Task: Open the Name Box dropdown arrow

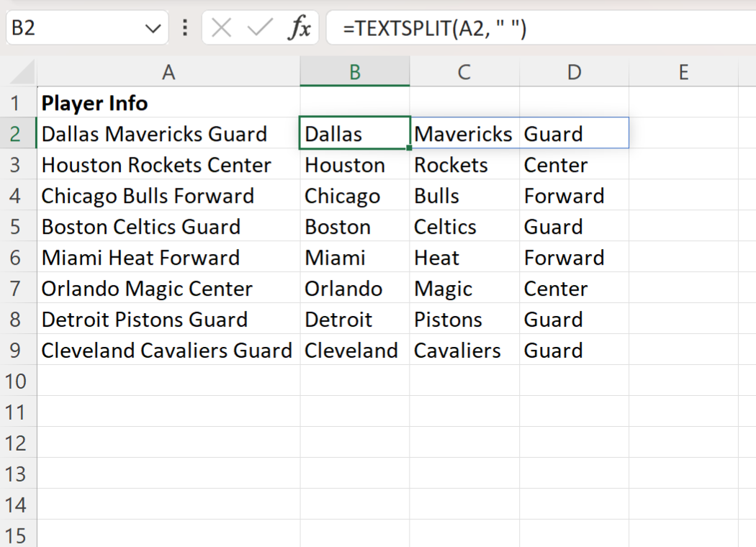Action: [x=152, y=29]
